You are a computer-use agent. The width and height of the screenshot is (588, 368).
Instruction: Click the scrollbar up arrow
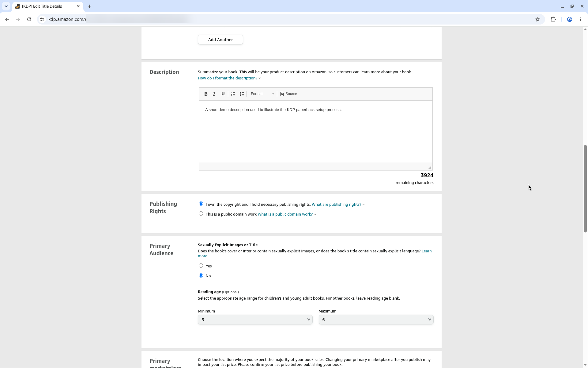[x=585, y=29]
